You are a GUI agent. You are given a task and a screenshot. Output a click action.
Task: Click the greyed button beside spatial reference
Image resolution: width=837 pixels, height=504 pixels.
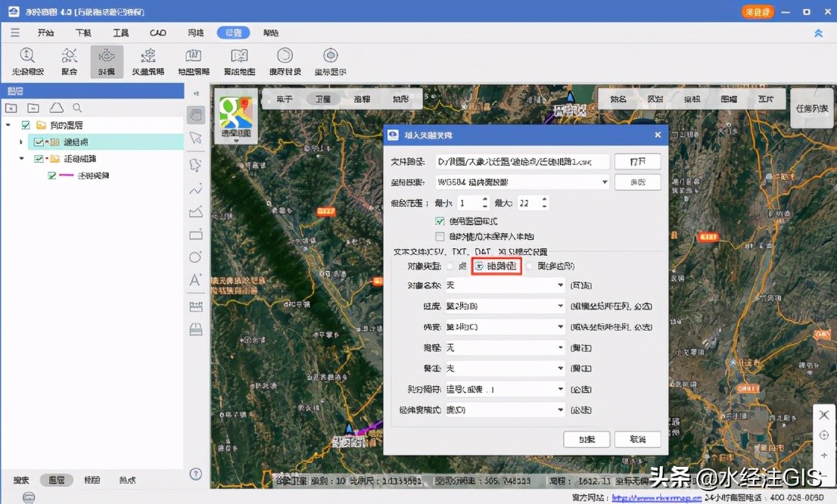637,182
